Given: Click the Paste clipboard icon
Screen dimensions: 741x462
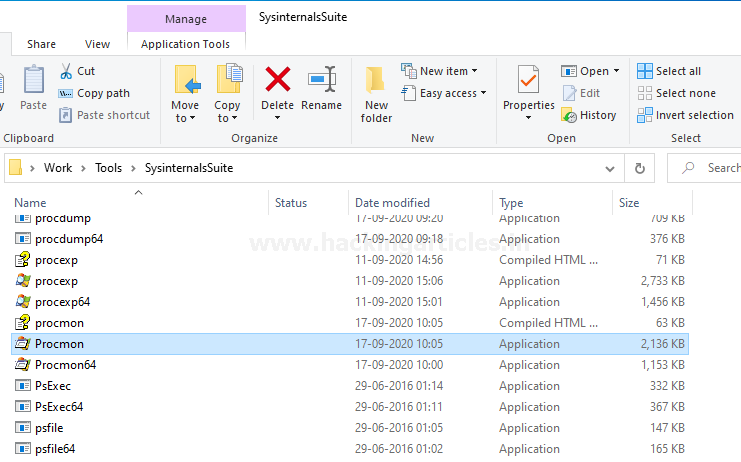Looking at the screenshot, I should click(34, 79).
